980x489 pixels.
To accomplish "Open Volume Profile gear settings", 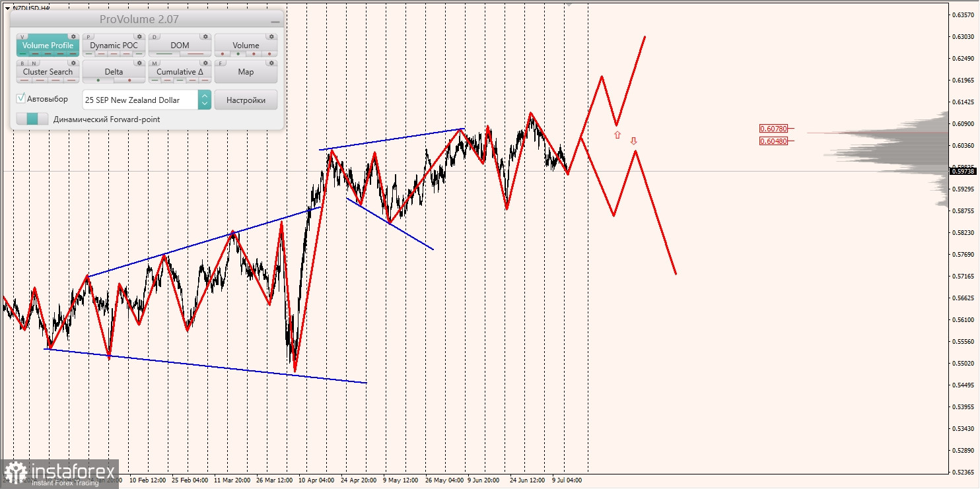I will [x=73, y=36].
